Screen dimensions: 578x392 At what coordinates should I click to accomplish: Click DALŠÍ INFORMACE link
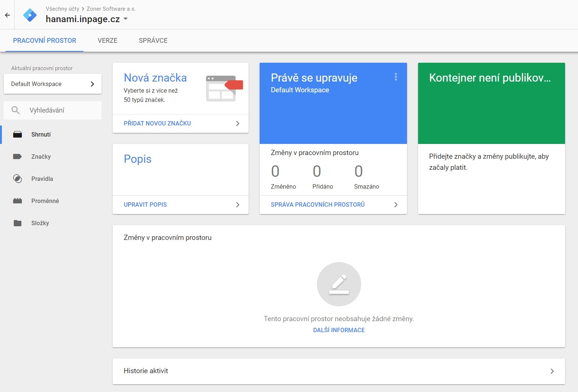339,330
